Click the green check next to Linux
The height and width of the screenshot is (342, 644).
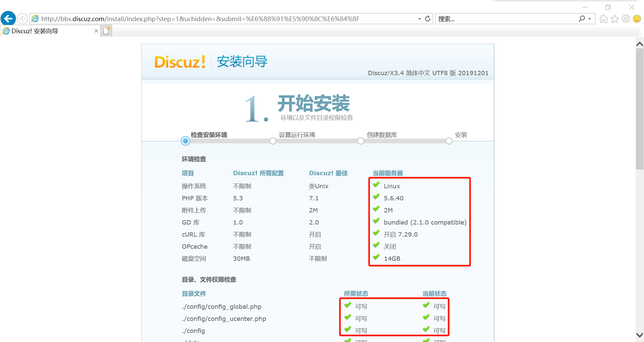pyautogui.click(x=376, y=185)
